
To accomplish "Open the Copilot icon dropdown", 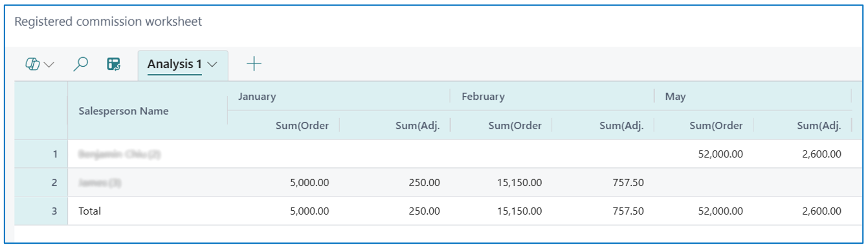I will [x=39, y=64].
